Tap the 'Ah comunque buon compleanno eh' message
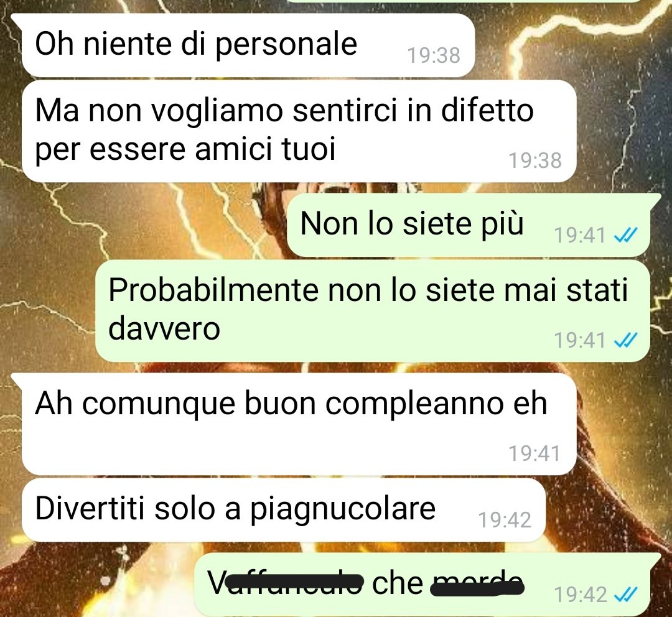 pyautogui.click(x=299, y=424)
